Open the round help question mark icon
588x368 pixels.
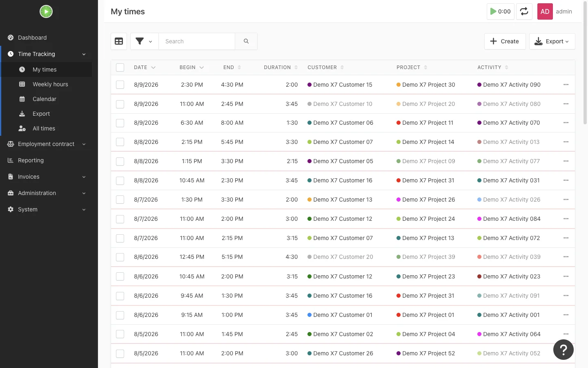(563, 350)
